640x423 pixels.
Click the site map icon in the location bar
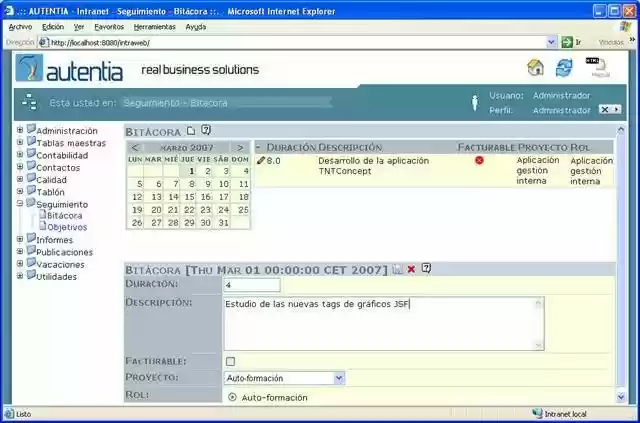tap(29, 102)
